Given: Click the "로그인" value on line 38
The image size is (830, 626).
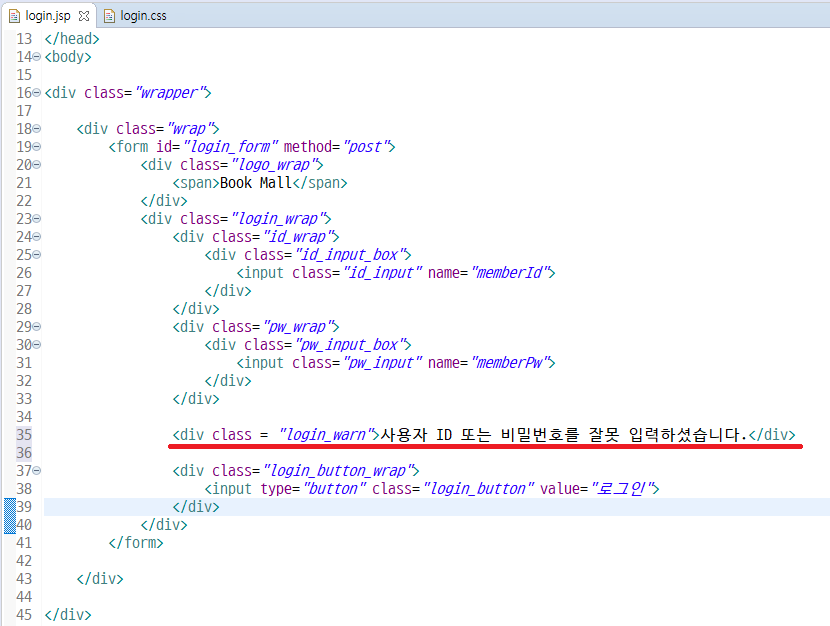Looking at the screenshot, I should [x=622, y=489].
